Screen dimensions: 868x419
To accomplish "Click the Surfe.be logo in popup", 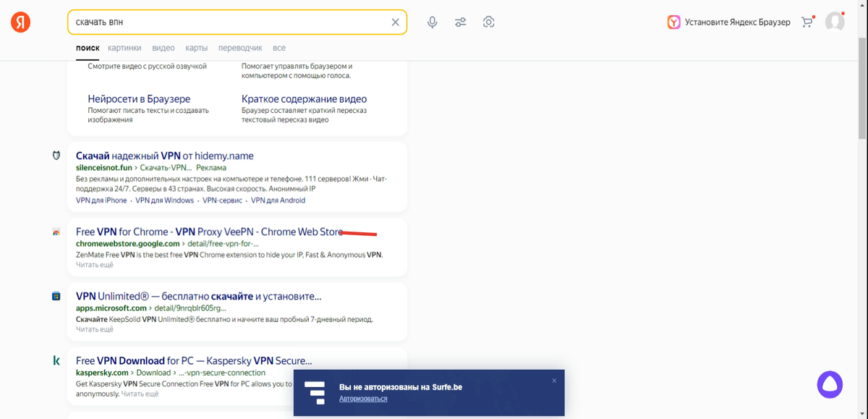I will point(315,392).
